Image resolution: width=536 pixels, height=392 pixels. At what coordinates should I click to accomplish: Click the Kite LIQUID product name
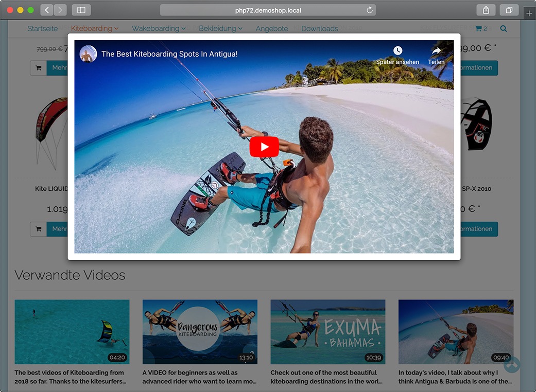pyautogui.click(x=51, y=189)
